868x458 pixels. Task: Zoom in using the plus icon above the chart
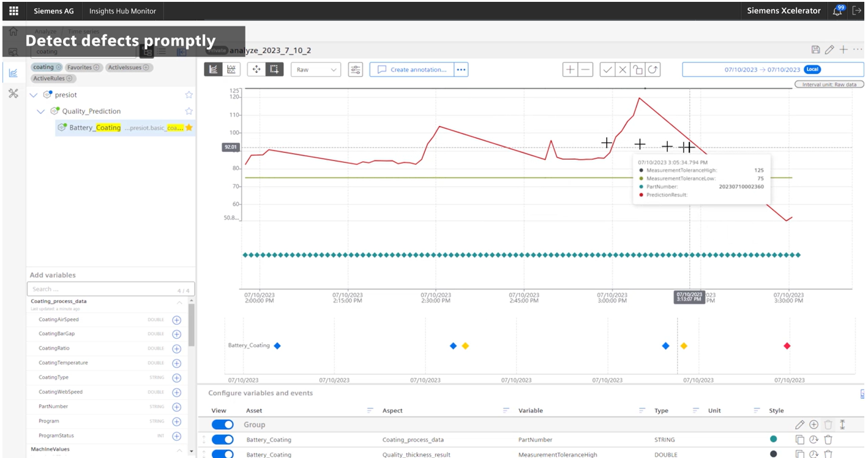point(569,69)
